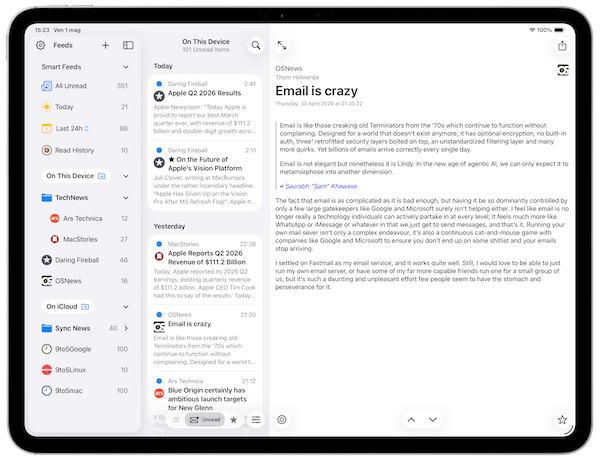Show starred items filter
The height and width of the screenshot is (460, 600).
(233, 420)
